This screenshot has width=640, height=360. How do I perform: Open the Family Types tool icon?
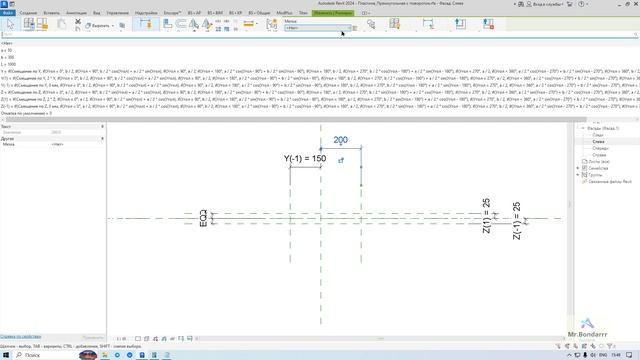[29, 24]
